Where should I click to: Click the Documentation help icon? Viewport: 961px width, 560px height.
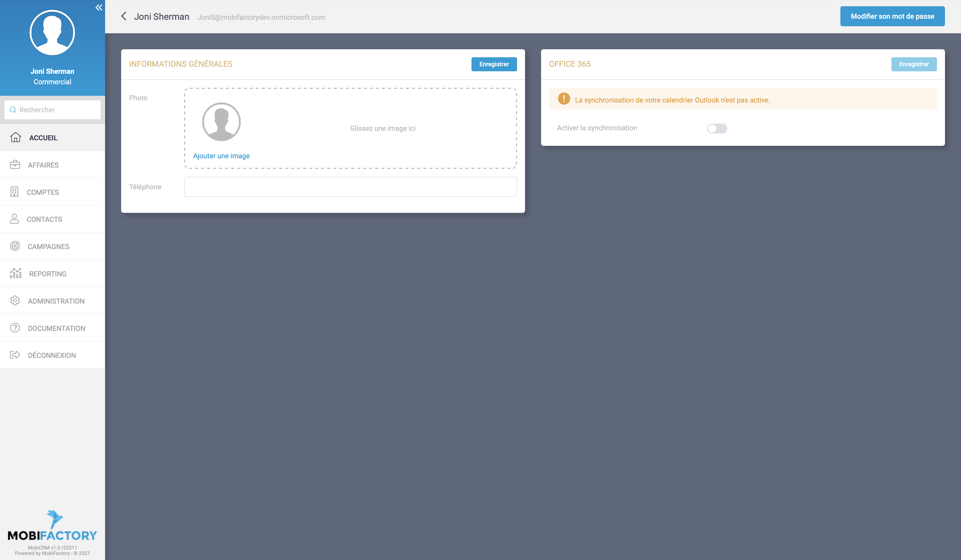[15, 327]
